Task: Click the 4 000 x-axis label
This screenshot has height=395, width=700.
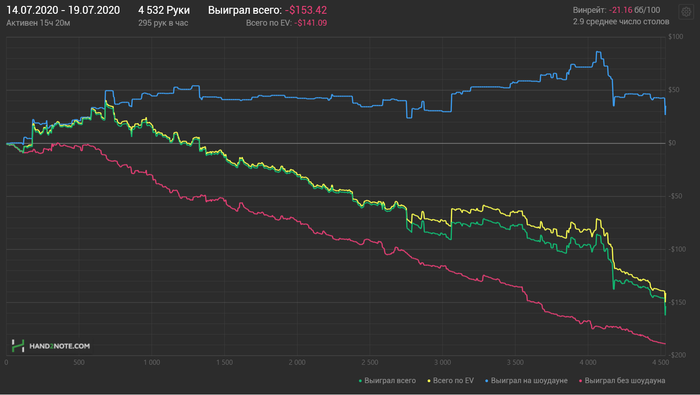Action: [x=588, y=362]
